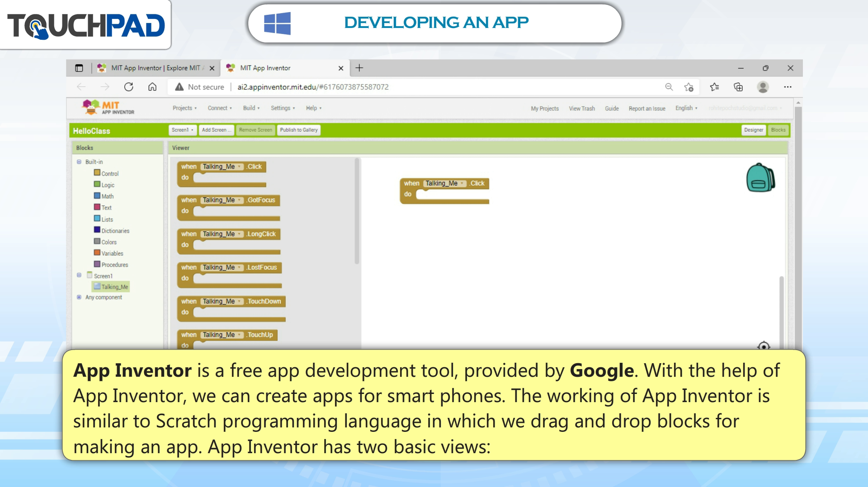868x487 pixels.
Task: Open View Trash link
Action: (582, 108)
